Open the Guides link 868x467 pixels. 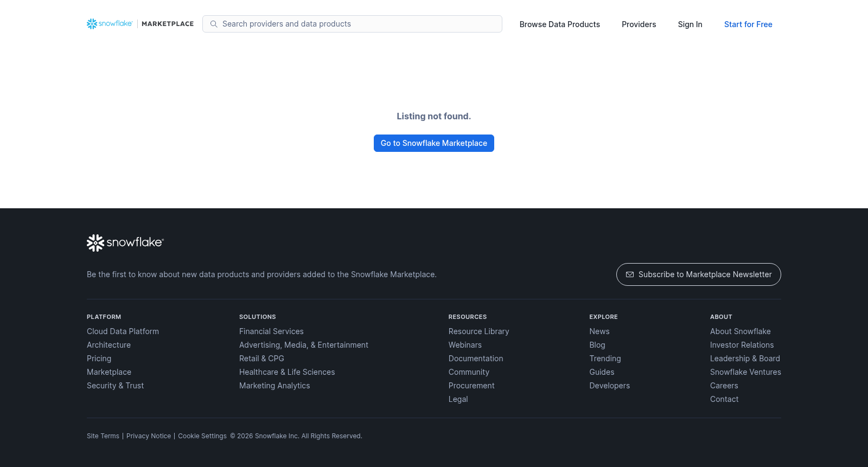tap(602, 372)
